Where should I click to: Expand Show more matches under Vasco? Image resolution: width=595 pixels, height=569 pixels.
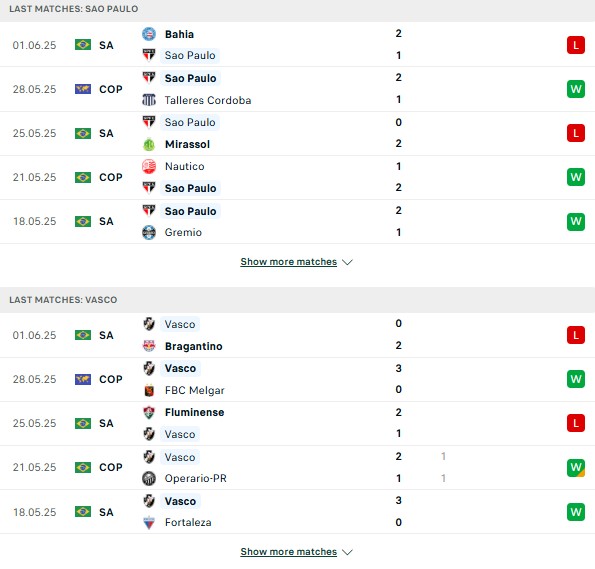click(289, 552)
